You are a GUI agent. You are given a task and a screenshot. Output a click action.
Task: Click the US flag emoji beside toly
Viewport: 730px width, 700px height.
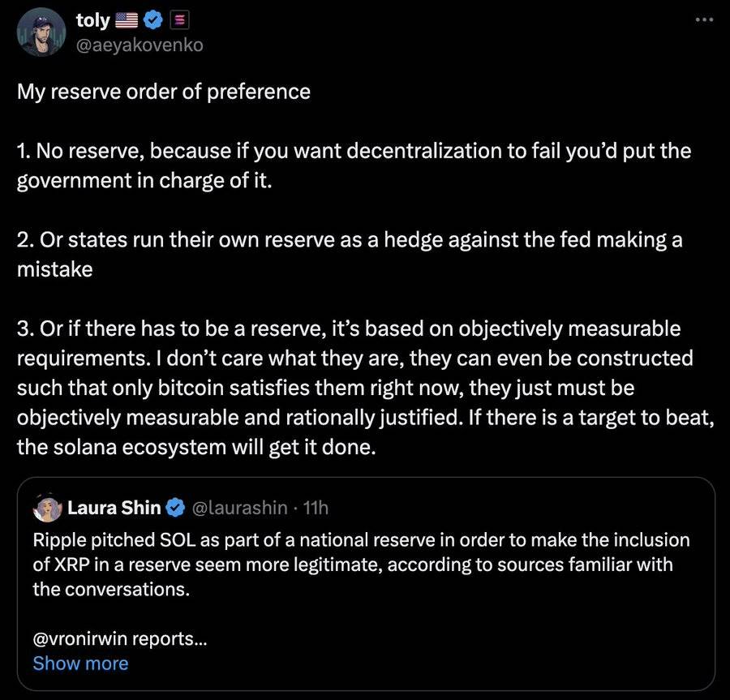coord(129,20)
